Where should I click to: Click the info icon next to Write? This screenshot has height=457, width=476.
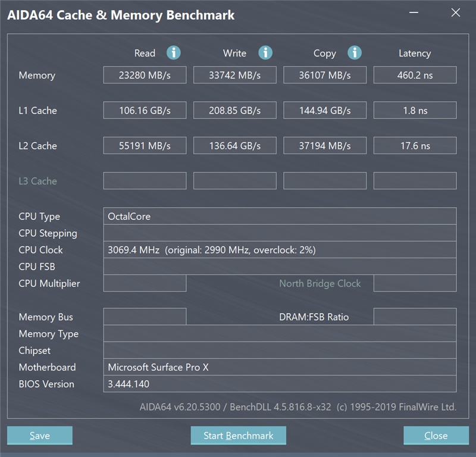tap(265, 53)
